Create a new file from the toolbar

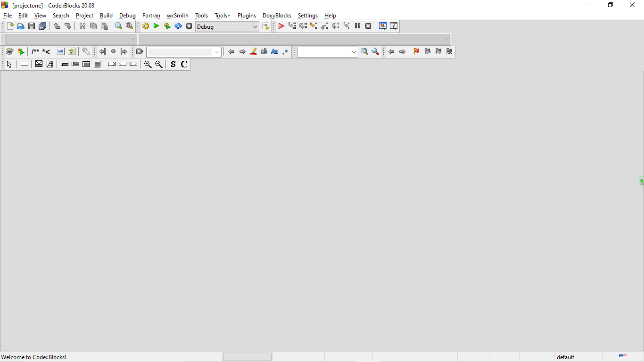[x=10, y=26]
